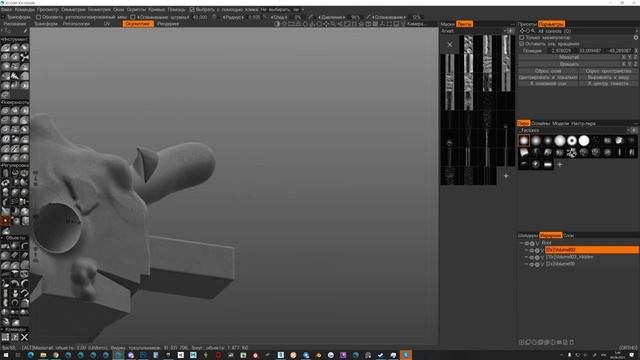Switch to the Слои tab
Screen dimensions: 640x360
[x=569, y=236]
